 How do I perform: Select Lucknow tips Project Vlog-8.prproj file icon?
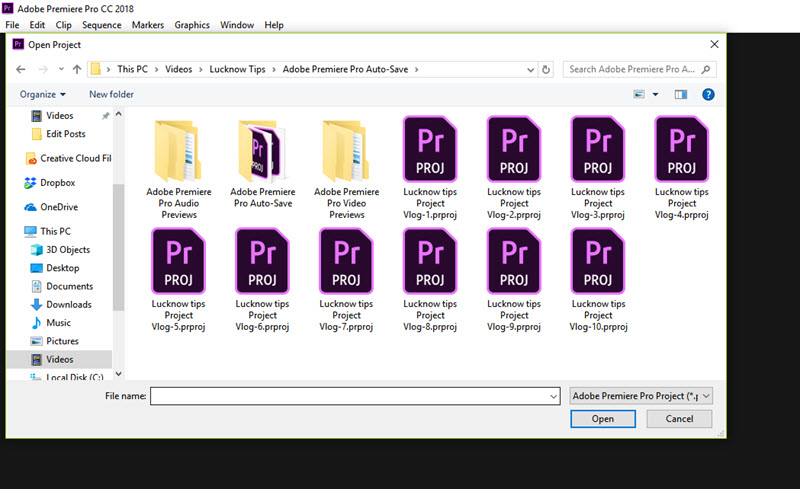[x=430, y=261]
